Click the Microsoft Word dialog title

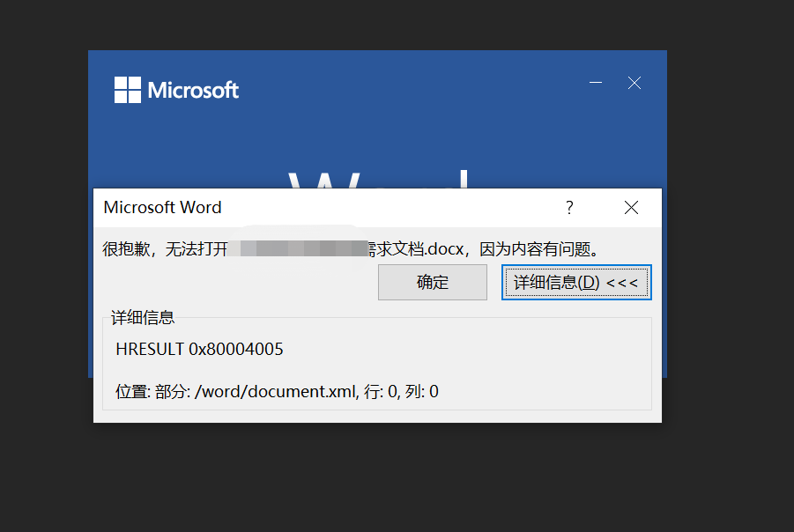[x=162, y=208]
